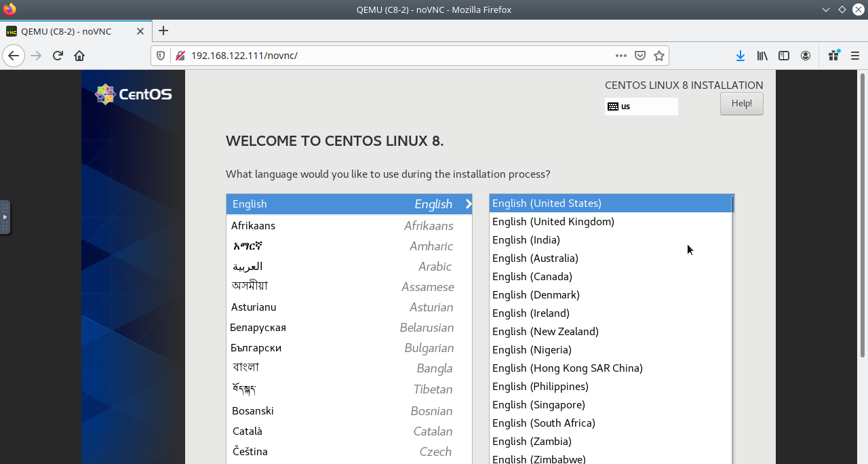Choose English (Nigeria) locale
This screenshot has height=464, width=868.
pyautogui.click(x=610, y=350)
